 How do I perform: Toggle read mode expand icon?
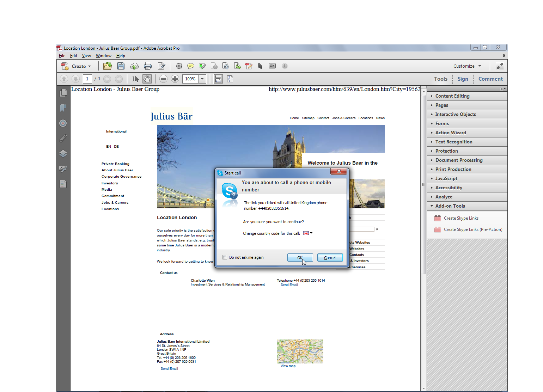[x=500, y=66]
